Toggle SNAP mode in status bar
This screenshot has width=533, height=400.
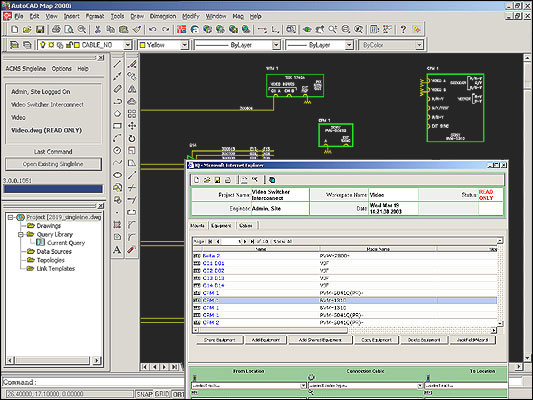[144, 394]
